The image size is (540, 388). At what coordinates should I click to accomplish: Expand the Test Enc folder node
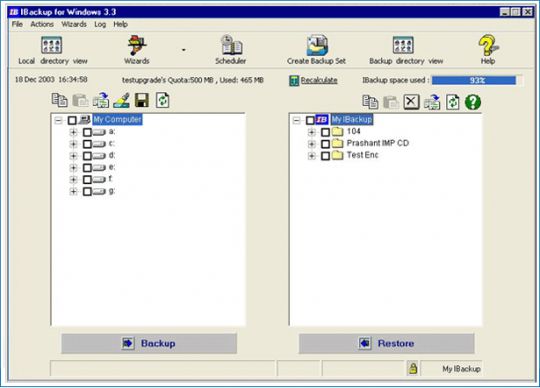coord(311,156)
